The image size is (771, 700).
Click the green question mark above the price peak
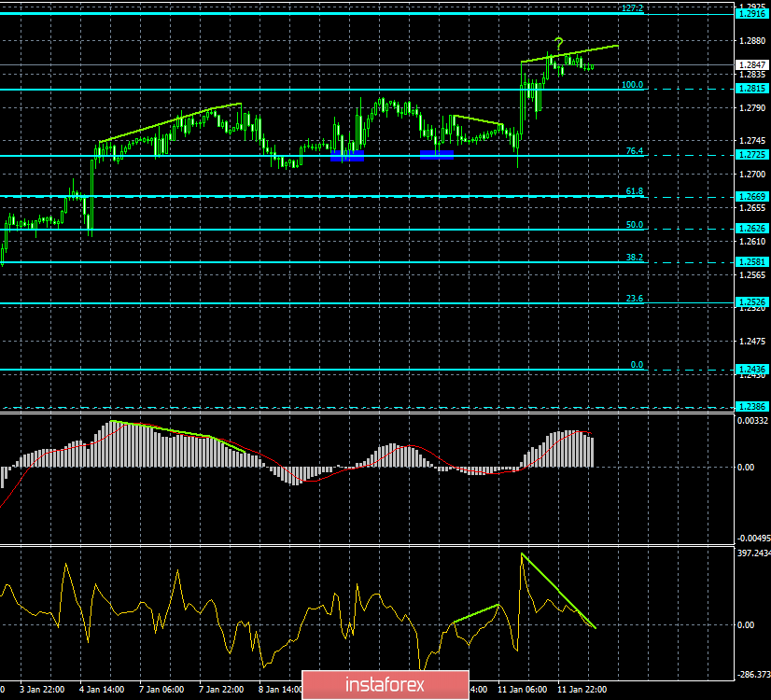558,42
